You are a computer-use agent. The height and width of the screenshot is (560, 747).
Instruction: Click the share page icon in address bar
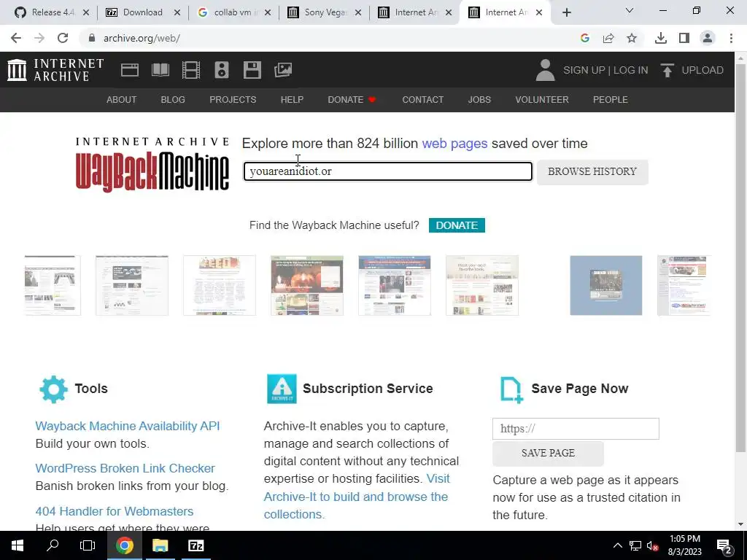(x=608, y=38)
